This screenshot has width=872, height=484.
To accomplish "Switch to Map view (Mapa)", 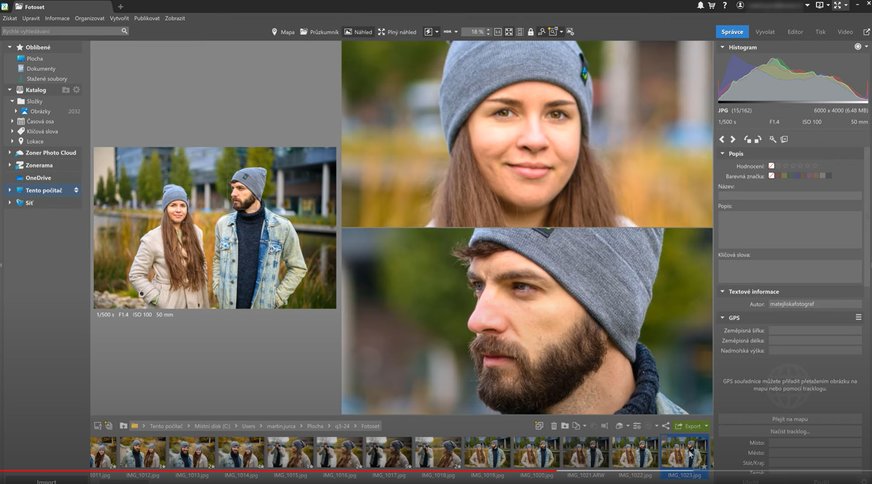I will (x=284, y=32).
